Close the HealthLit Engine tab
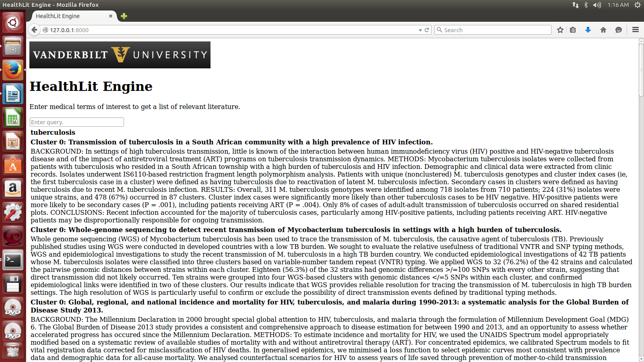Image resolution: width=644 pixels, height=362 pixels. click(x=111, y=16)
